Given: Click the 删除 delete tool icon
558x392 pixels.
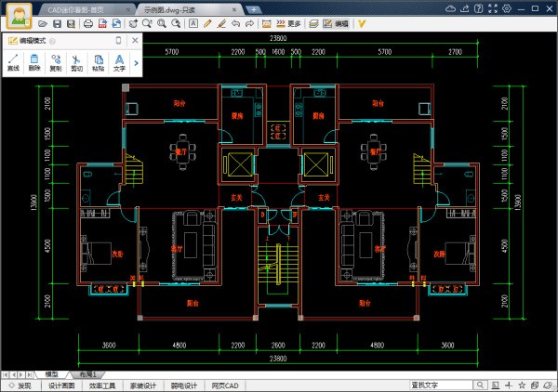Looking at the screenshot, I should coord(34,62).
